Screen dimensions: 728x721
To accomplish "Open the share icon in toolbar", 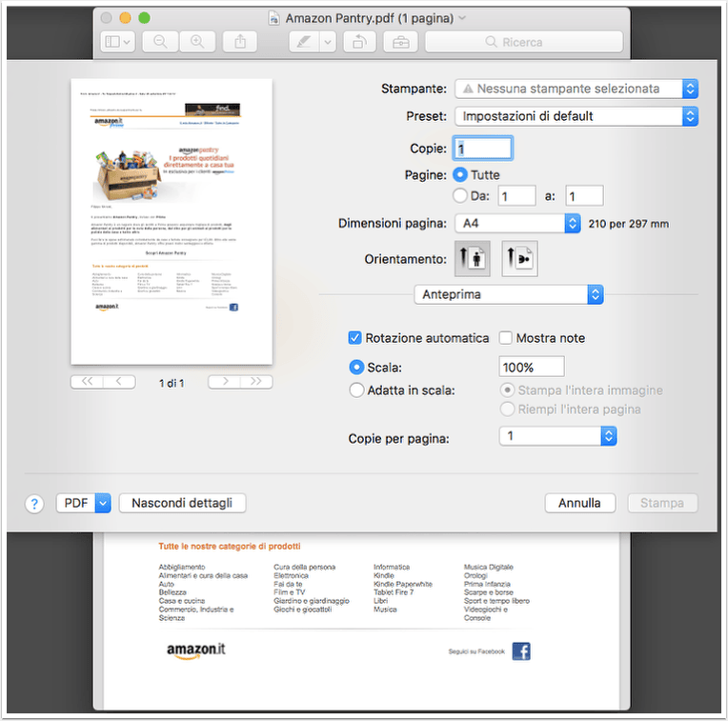I will pos(240,42).
